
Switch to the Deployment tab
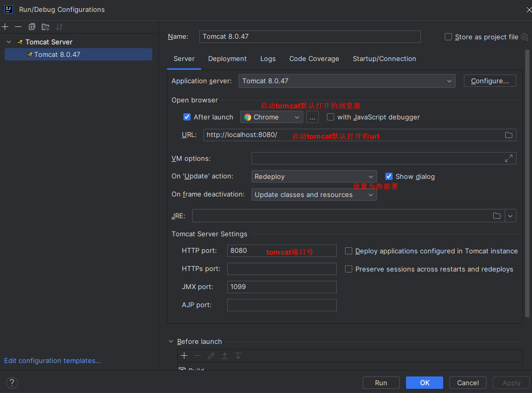point(227,59)
